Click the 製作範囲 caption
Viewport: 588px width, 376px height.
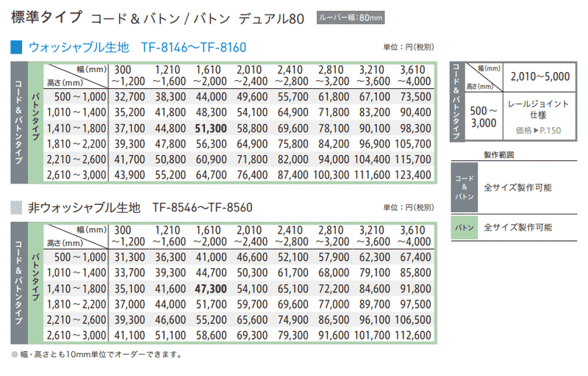(x=499, y=155)
